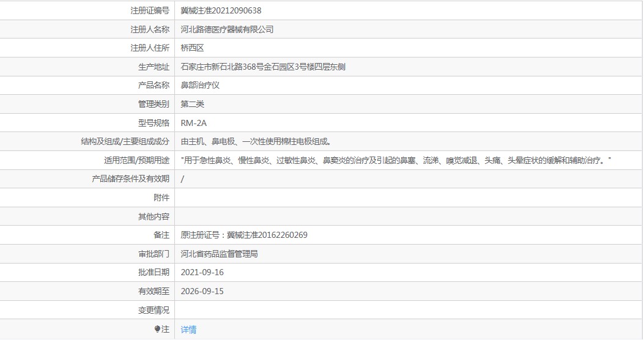Click the 附件 label
The height and width of the screenshot is (340, 644).
pyautogui.click(x=161, y=198)
